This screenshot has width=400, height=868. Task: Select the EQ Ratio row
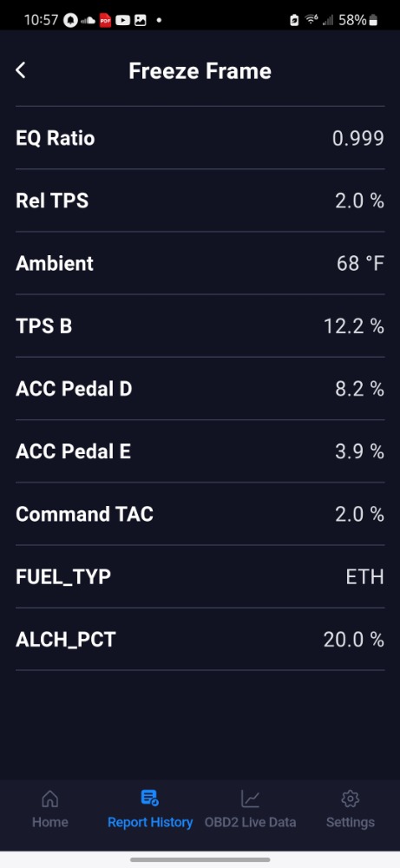pos(200,138)
